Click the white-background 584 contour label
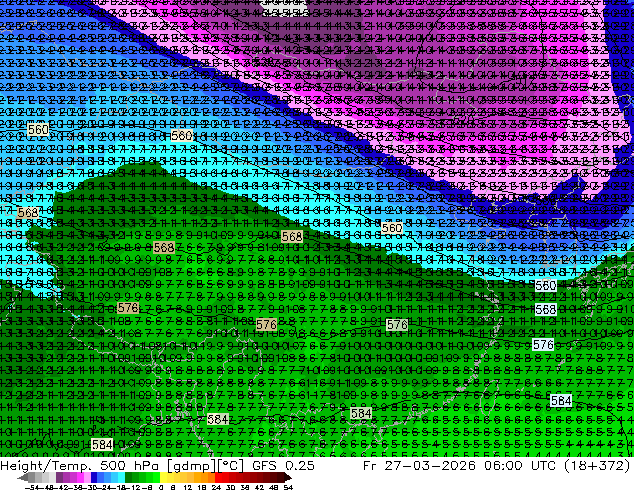Viewport: 634px width, 490px height. coord(561,400)
